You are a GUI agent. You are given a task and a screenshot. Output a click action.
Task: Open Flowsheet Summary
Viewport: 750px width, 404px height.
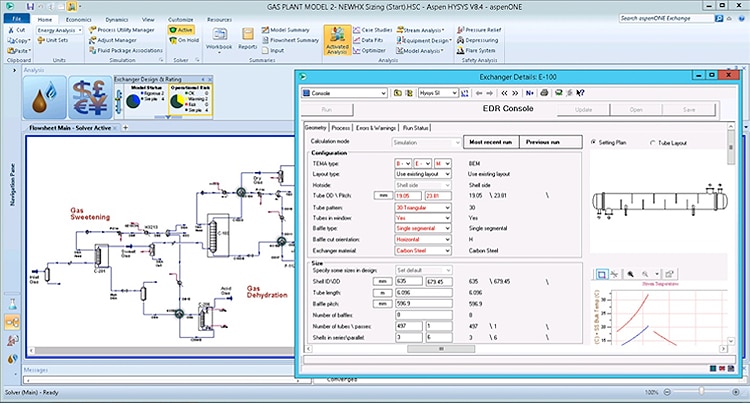point(290,40)
